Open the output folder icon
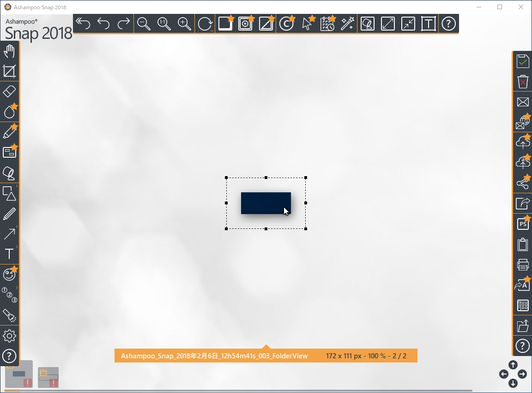Viewport: 532px width, 393px height. pos(523,326)
